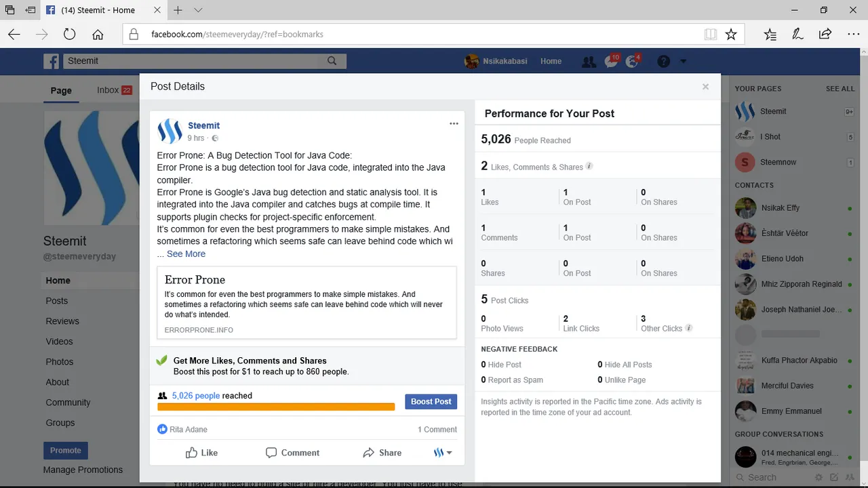Open reading view icon in address bar
Viewport: 868px width, 488px height.
point(711,35)
